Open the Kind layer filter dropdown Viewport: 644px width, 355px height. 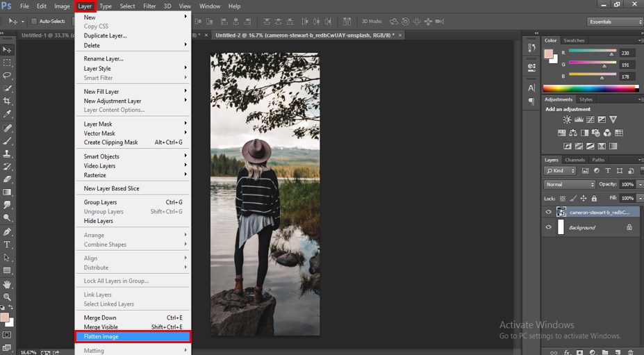[x=560, y=170]
